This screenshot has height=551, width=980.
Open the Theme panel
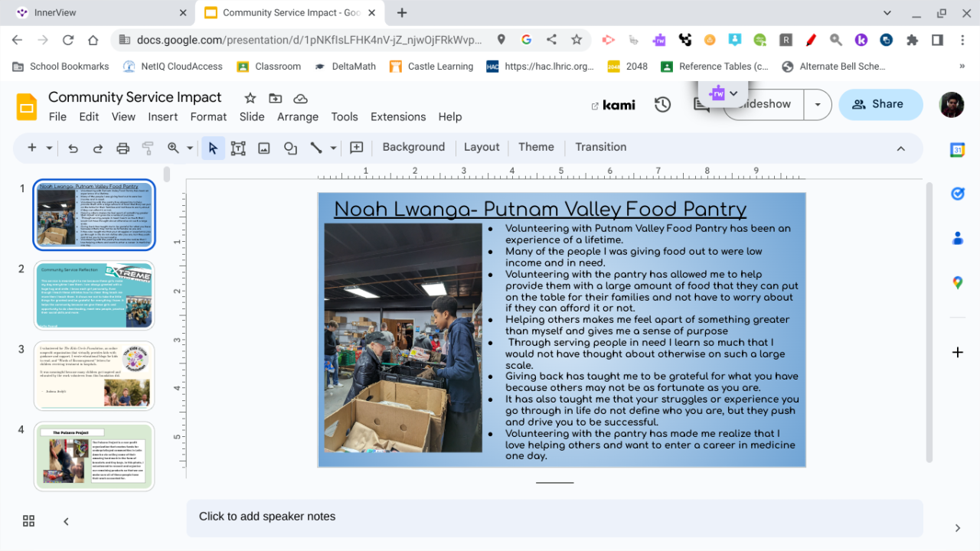pyautogui.click(x=536, y=147)
